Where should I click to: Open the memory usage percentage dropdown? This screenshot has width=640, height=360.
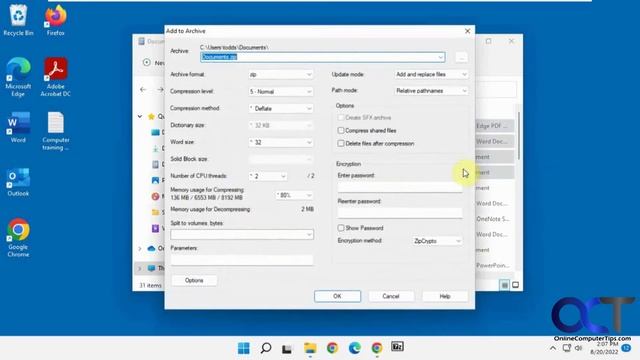click(x=295, y=195)
